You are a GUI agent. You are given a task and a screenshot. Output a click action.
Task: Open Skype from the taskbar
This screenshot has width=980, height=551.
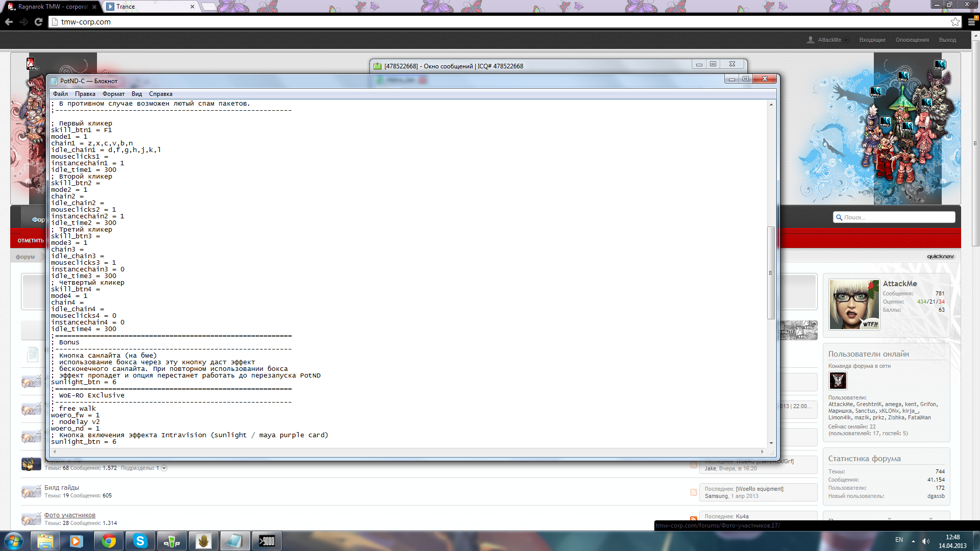140,541
